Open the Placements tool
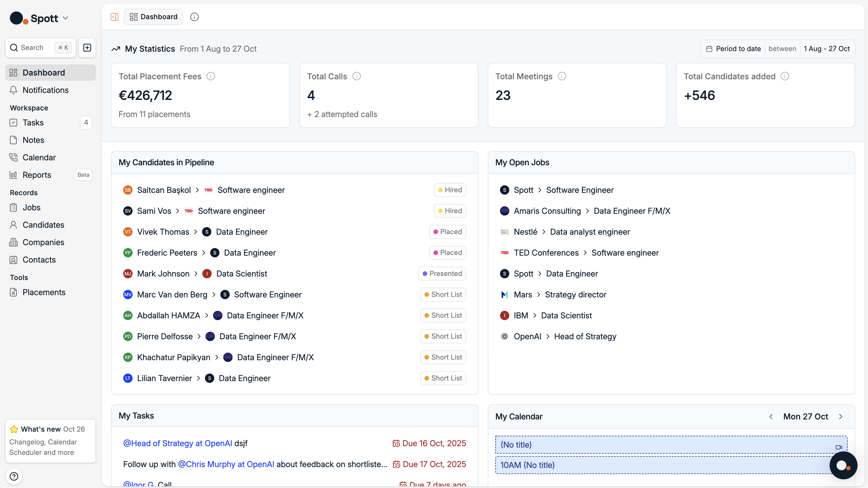The width and height of the screenshot is (868, 488). tap(44, 292)
